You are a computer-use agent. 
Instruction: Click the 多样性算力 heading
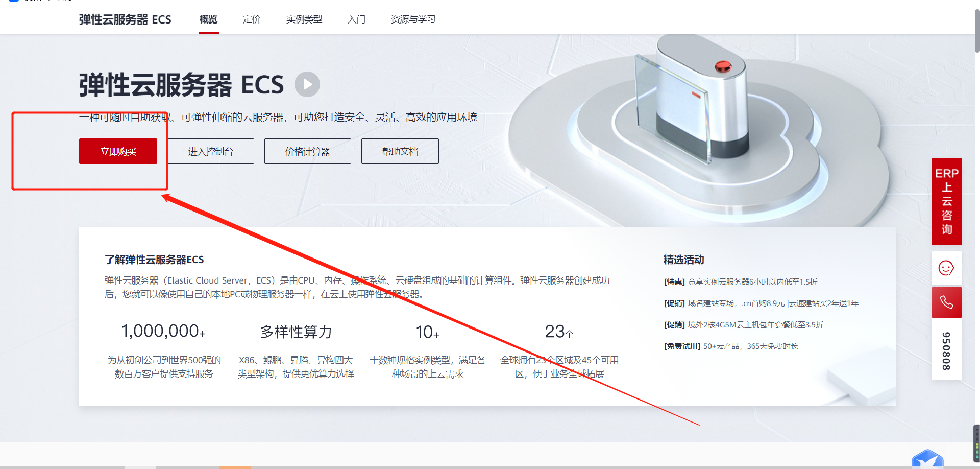click(296, 332)
